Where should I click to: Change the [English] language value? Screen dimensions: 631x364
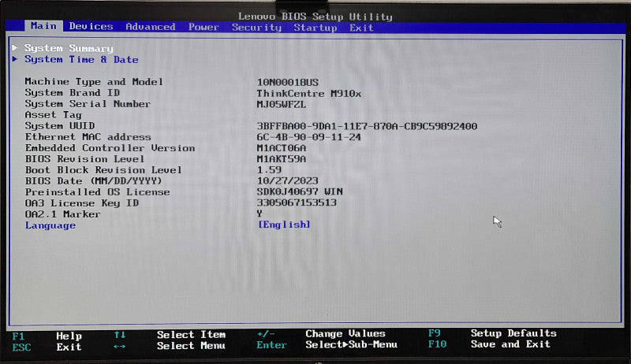coord(284,225)
